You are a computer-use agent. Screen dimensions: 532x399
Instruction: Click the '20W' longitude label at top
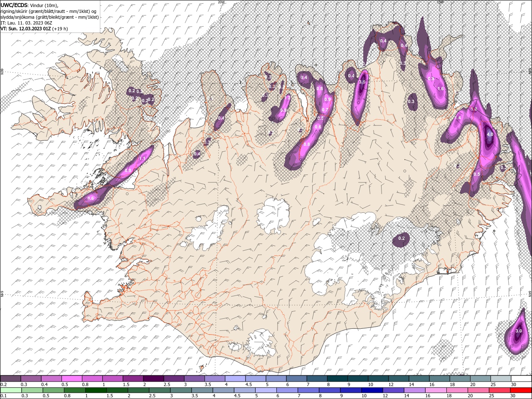click(x=221, y=2)
